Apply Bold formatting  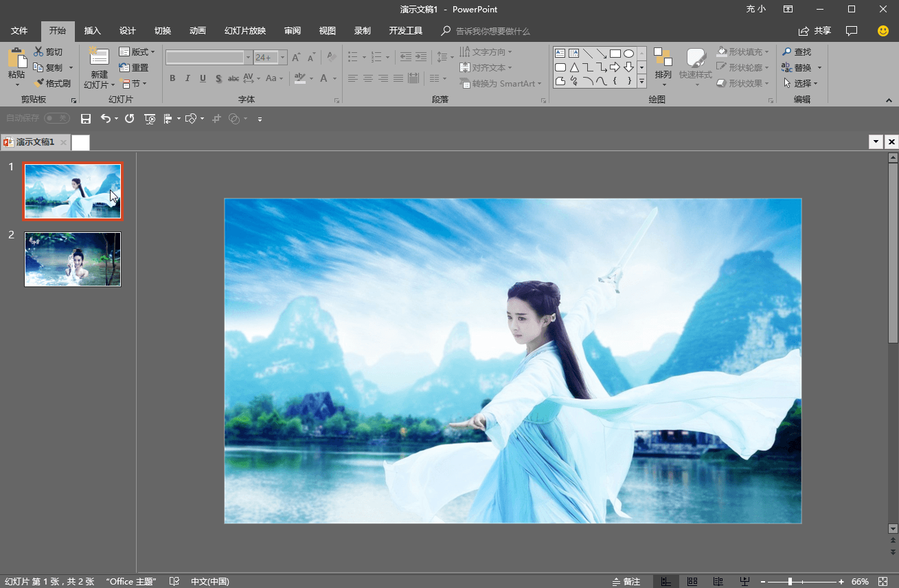172,78
